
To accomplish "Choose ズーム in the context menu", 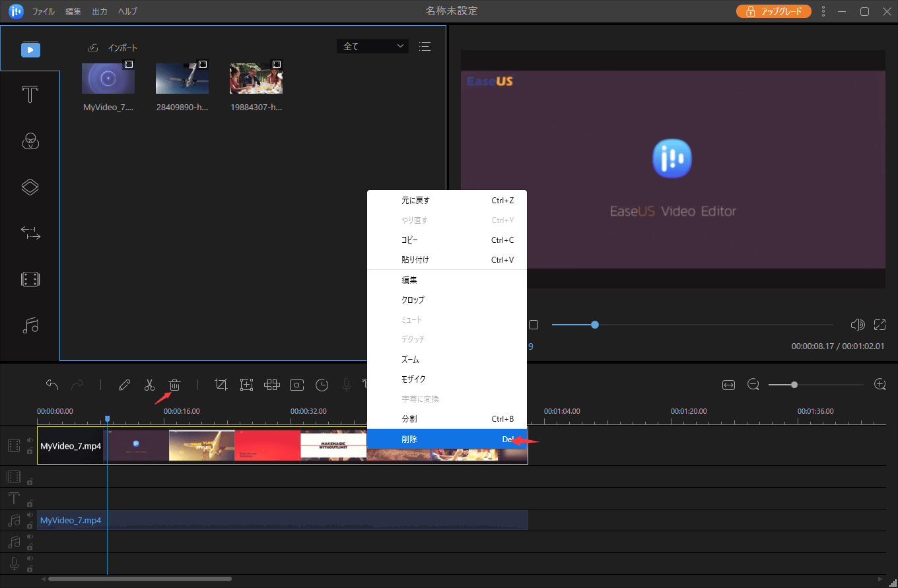I will click(x=447, y=360).
